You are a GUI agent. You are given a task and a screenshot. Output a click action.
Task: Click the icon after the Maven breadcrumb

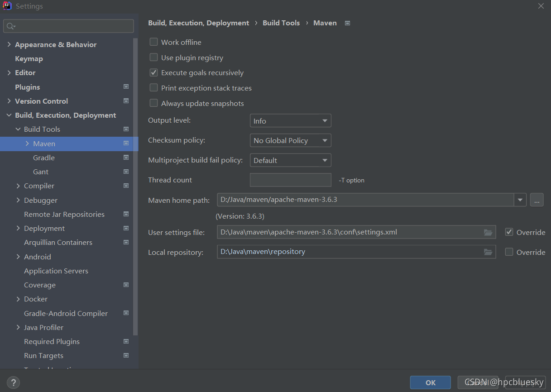point(347,23)
